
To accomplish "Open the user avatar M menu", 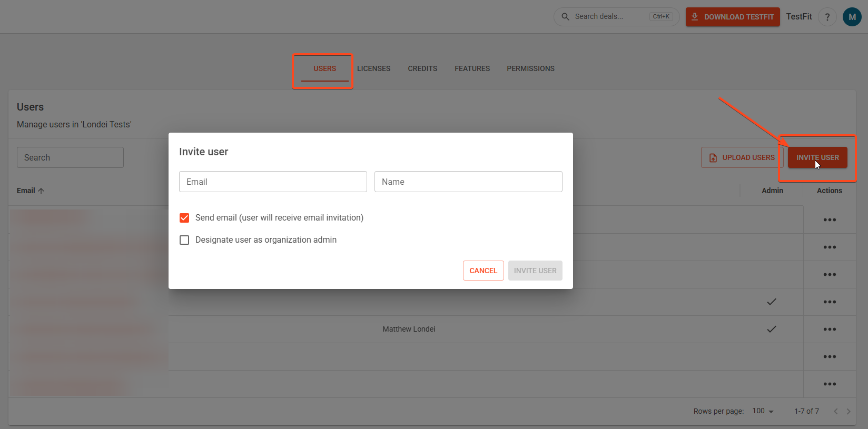I will pos(852,17).
